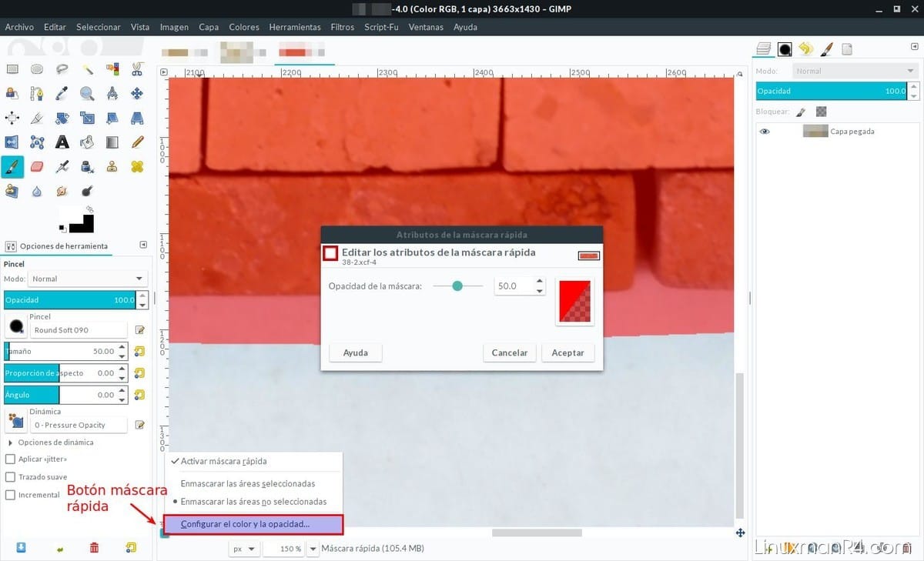
Task: Open the Channels dockable tab
Action: click(x=785, y=48)
